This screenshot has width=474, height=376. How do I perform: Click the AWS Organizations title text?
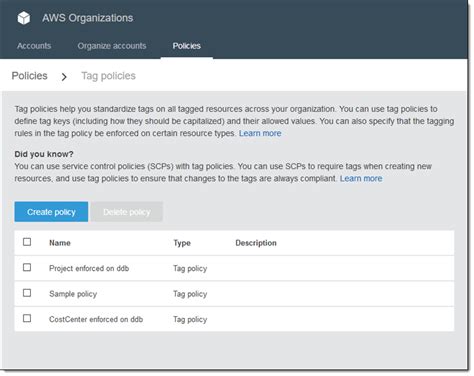[x=88, y=18]
